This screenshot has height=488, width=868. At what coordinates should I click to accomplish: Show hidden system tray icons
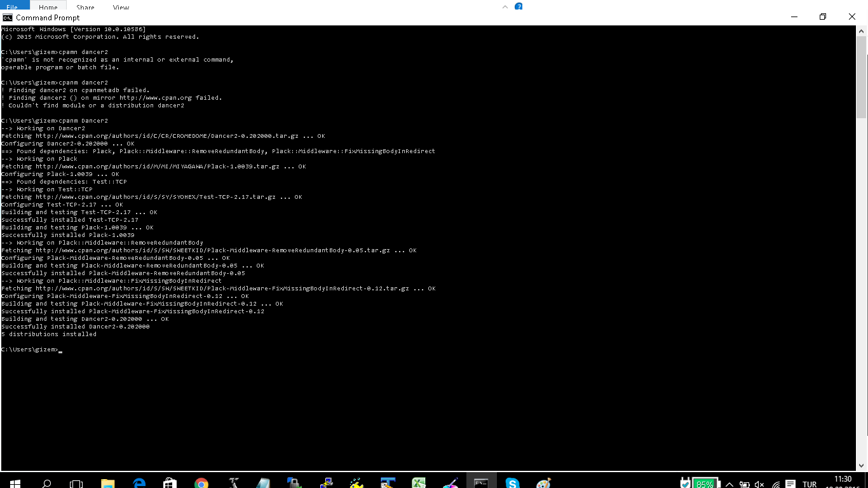coord(729,484)
